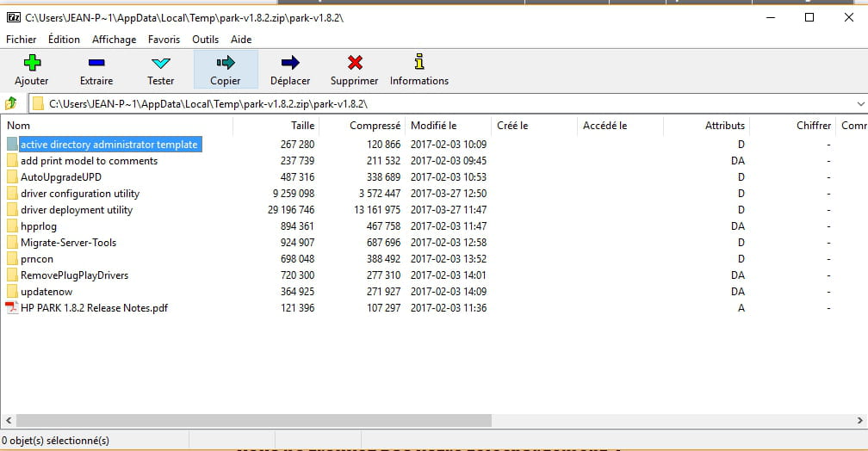Select HP PARK 1.8.2 Release Notes.pdf
The image size is (868, 451).
(94, 307)
